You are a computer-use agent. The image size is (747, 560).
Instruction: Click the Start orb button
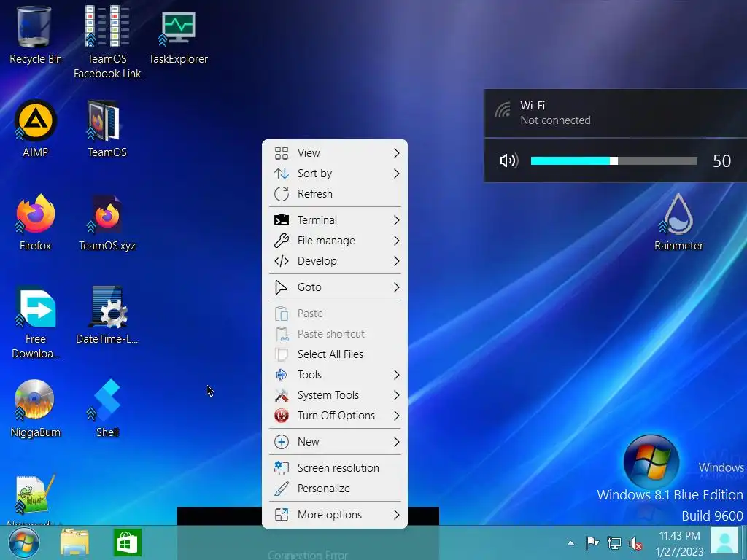[x=24, y=543]
